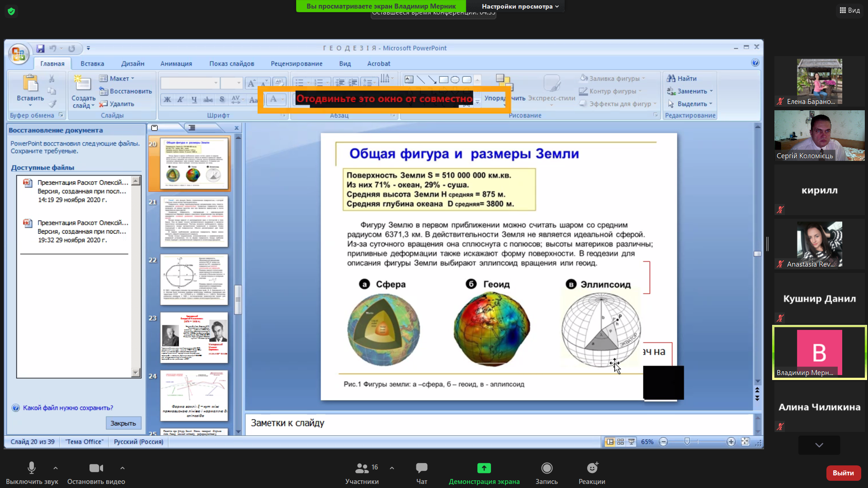
Task: Open the Анимация ribbon tab
Action: coord(176,63)
